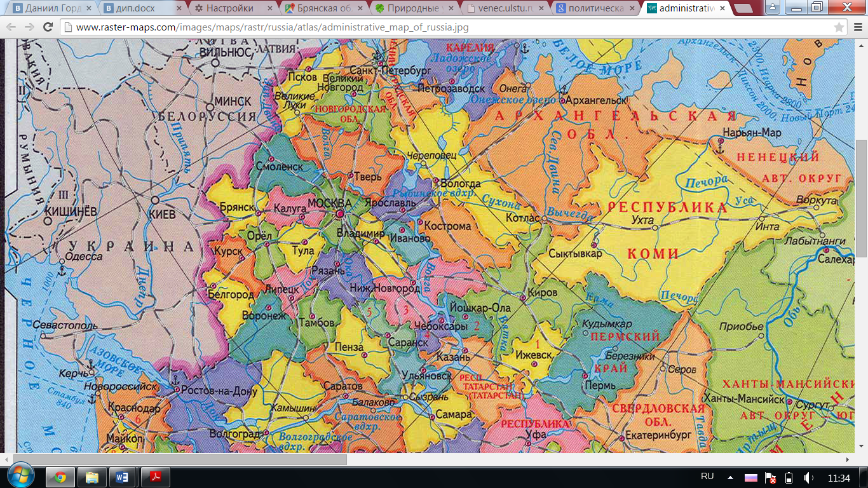Bookmark this page with the star icon

[x=839, y=27]
